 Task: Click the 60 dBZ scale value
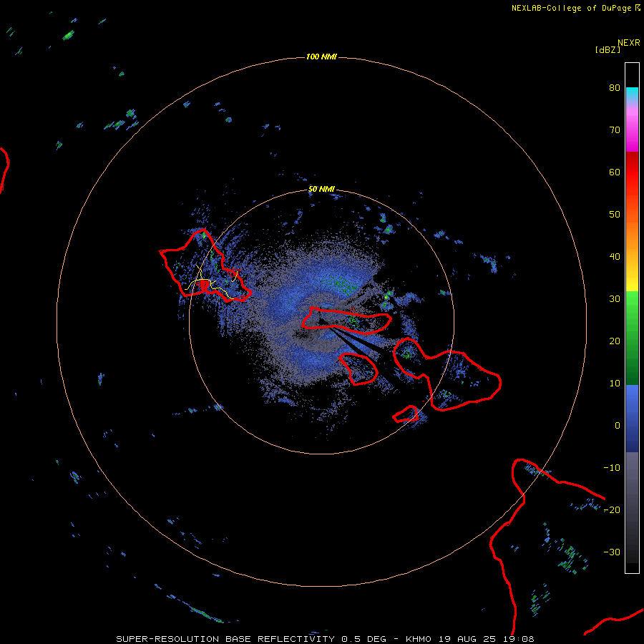pos(615,172)
